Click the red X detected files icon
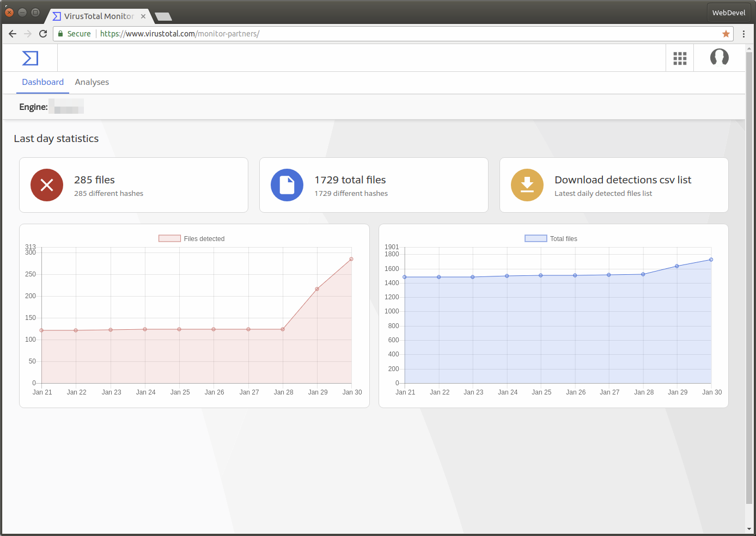This screenshot has width=756, height=536. coord(47,185)
